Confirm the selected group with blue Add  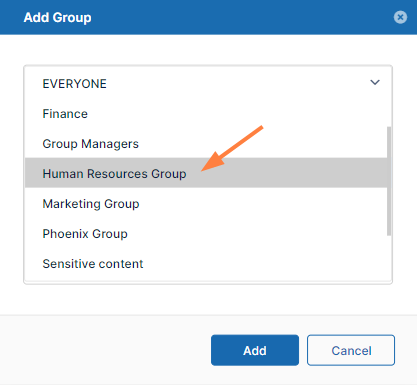pos(255,350)
